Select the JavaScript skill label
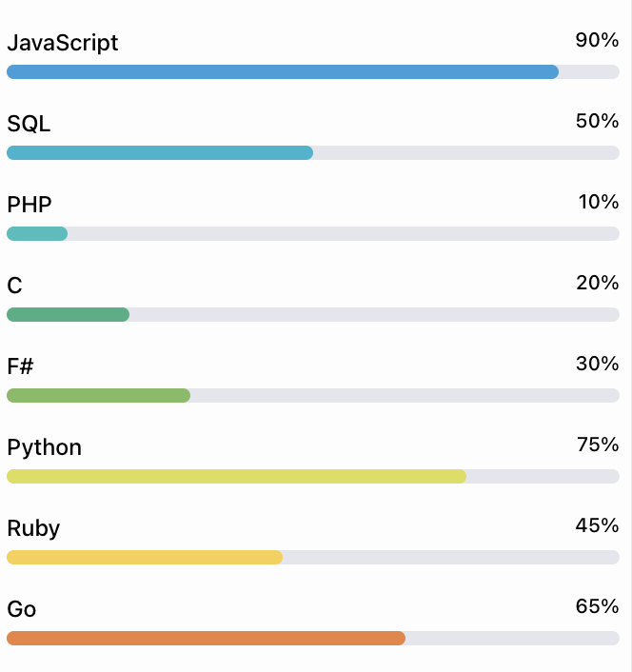 click(x=63, y=44)
